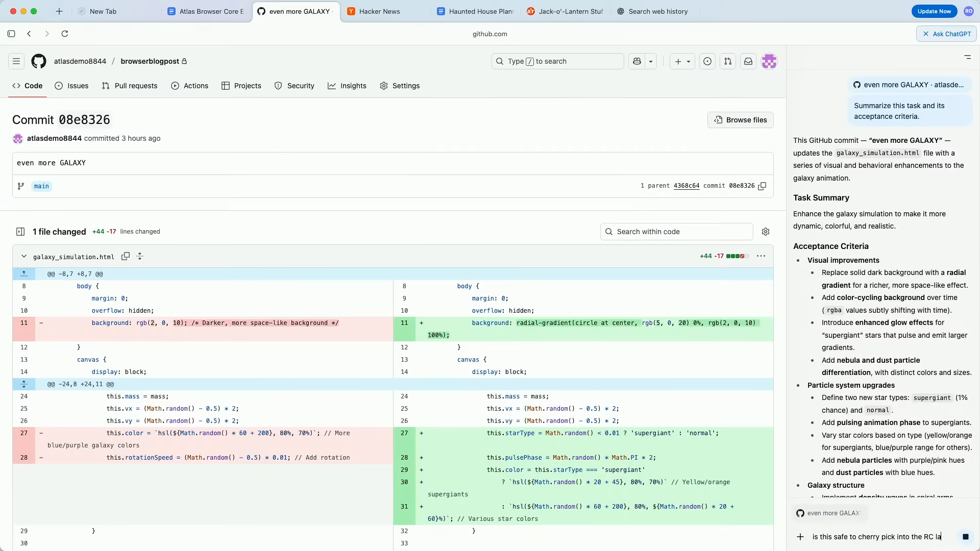980x551 pixels.
Task: Copy galaxy_simulation.html file path
Action: pyautogui.click(x=126, y=256)
